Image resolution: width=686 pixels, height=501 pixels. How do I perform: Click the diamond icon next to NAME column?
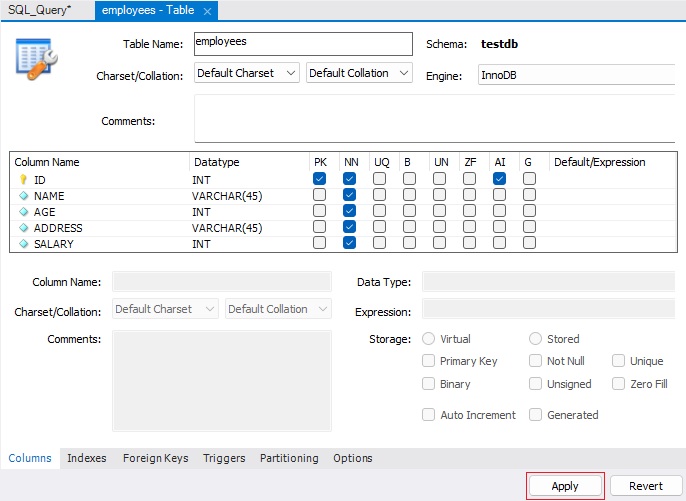pos(24,196)
